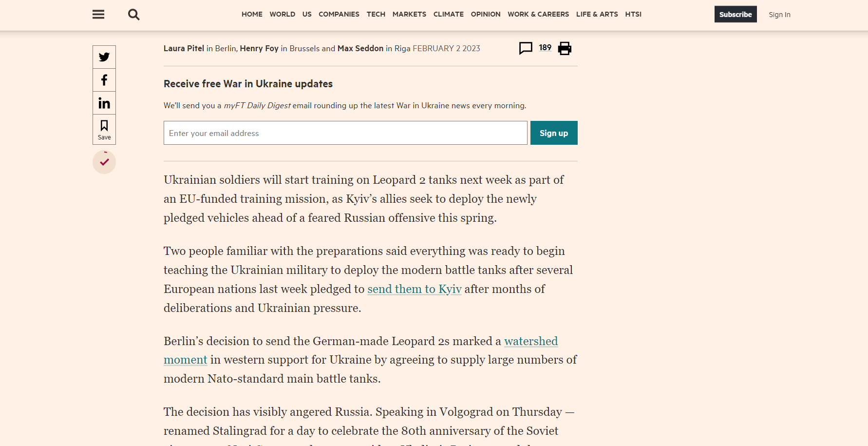868x446 pixels.
Task: Share article on LinkedIn
Action: point(104,103)
